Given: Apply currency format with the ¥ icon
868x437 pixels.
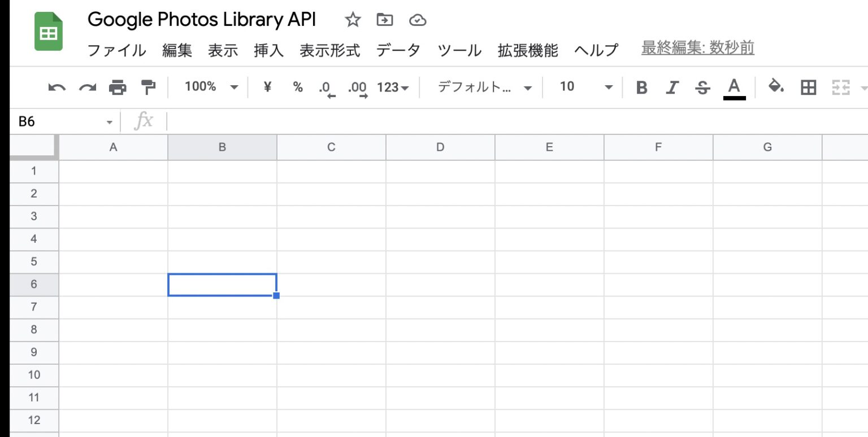Looking at the screenshot, I should coord(267,87).
